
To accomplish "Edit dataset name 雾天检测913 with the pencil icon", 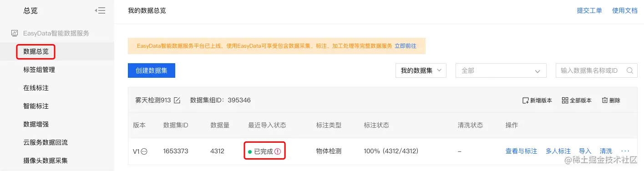I will (x=177, y=100).
